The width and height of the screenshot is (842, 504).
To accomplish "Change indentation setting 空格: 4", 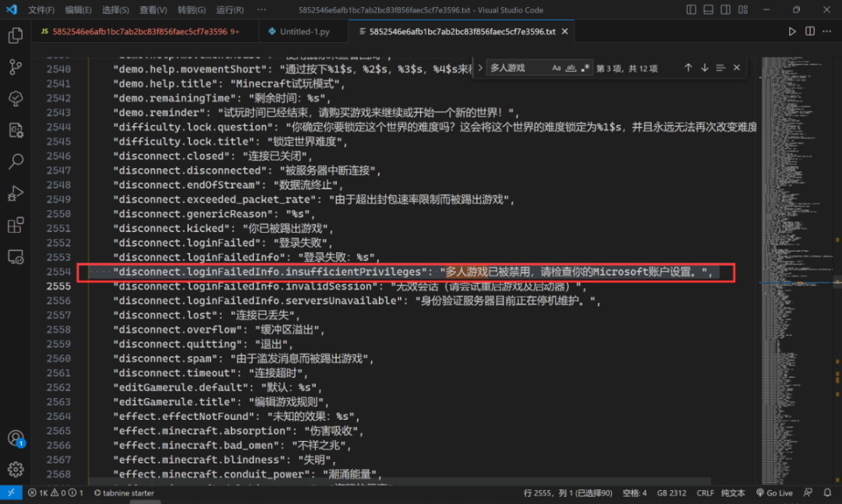I will click(x=634, y=493).
